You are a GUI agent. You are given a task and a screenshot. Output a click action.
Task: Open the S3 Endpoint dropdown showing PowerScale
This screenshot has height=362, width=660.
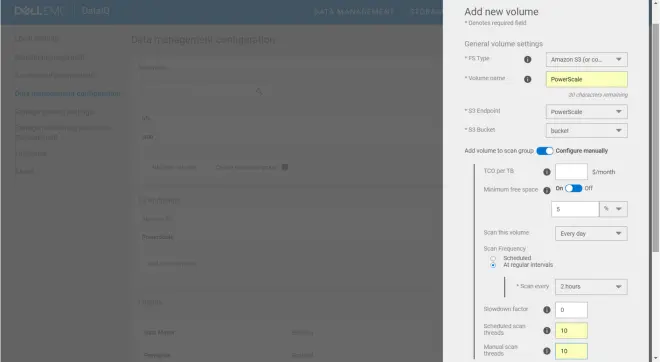point(587,112)
